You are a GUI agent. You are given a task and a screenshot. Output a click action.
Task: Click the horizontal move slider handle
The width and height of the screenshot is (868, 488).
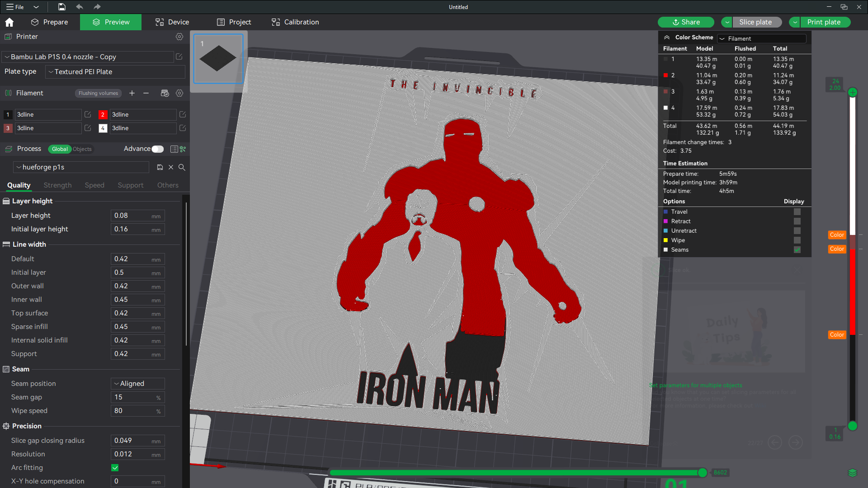pyautogui.click(x=702, y=473)
